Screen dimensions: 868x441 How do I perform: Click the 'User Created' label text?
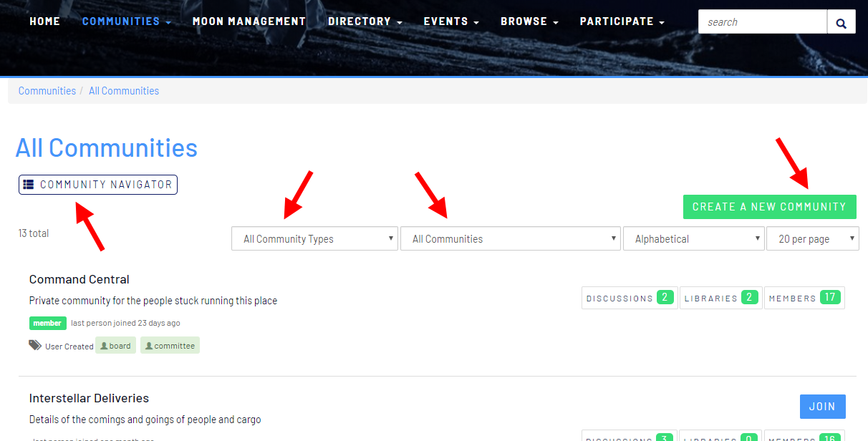coord(69,346)
